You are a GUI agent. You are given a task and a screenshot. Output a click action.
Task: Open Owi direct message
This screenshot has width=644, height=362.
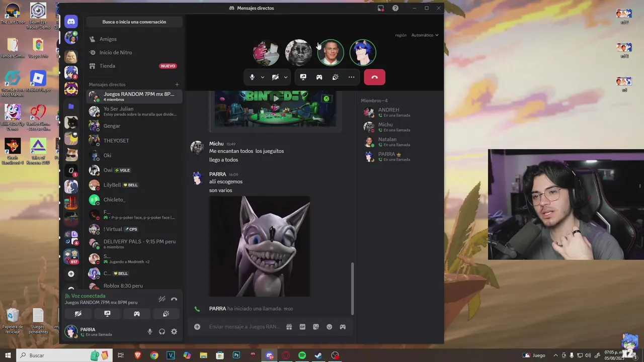(x=134, y=170)
